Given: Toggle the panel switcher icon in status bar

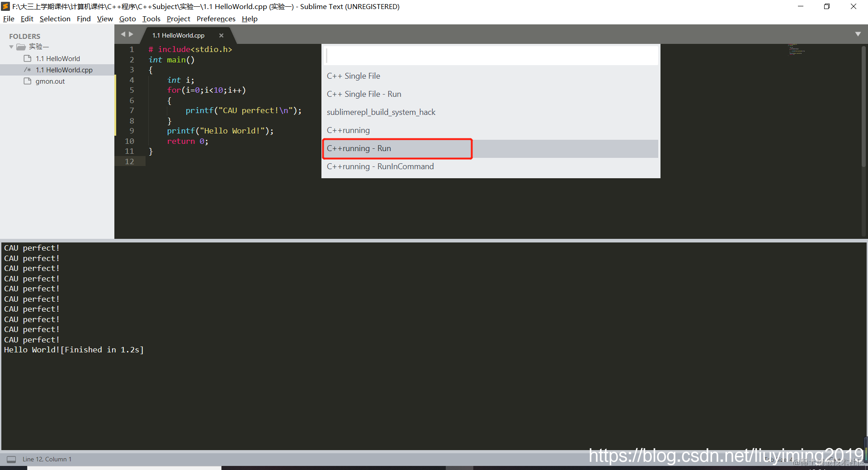Looking at the screenshot, I should (x=11, y=459).
